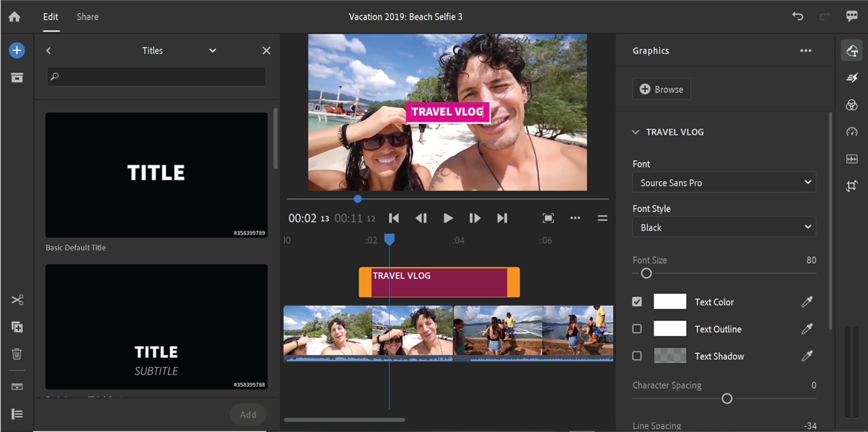The height and width of the screenshot is (432, 868).
Task: Collapse the TRAVEL VLOG section
Action: pos(636,132)
